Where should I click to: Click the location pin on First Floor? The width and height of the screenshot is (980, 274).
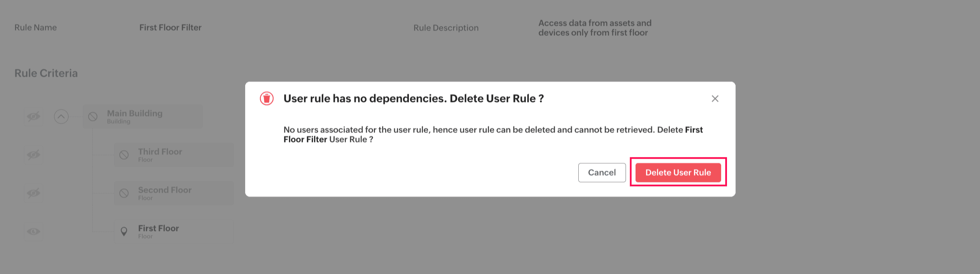tap(124, 232)
